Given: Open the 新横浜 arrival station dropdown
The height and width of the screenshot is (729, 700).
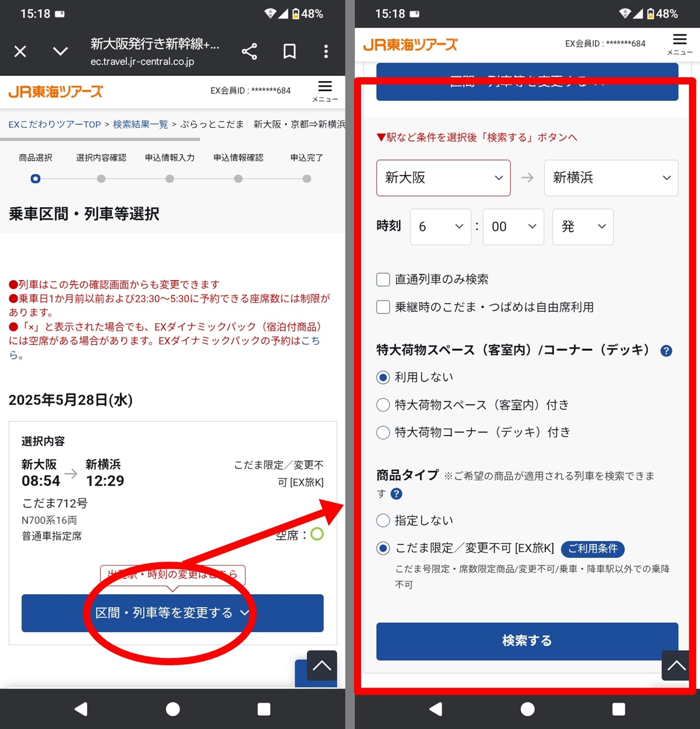Looking at the screenshot, I should pos(611,178).
